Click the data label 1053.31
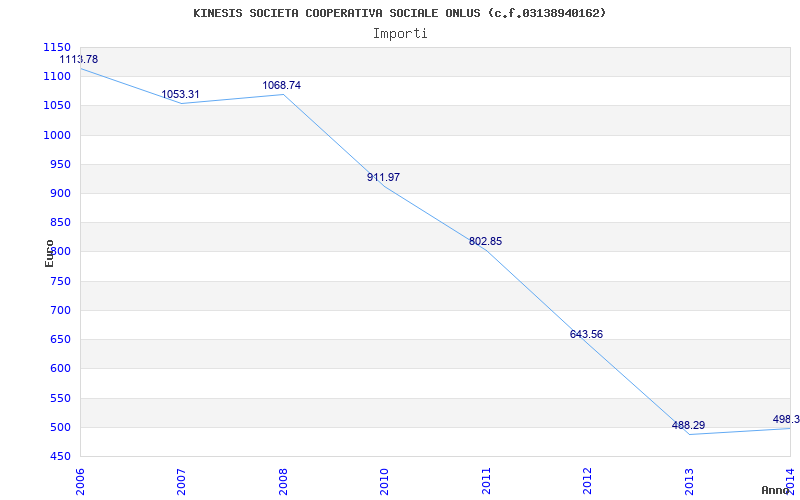 click(x=180, y=94)
